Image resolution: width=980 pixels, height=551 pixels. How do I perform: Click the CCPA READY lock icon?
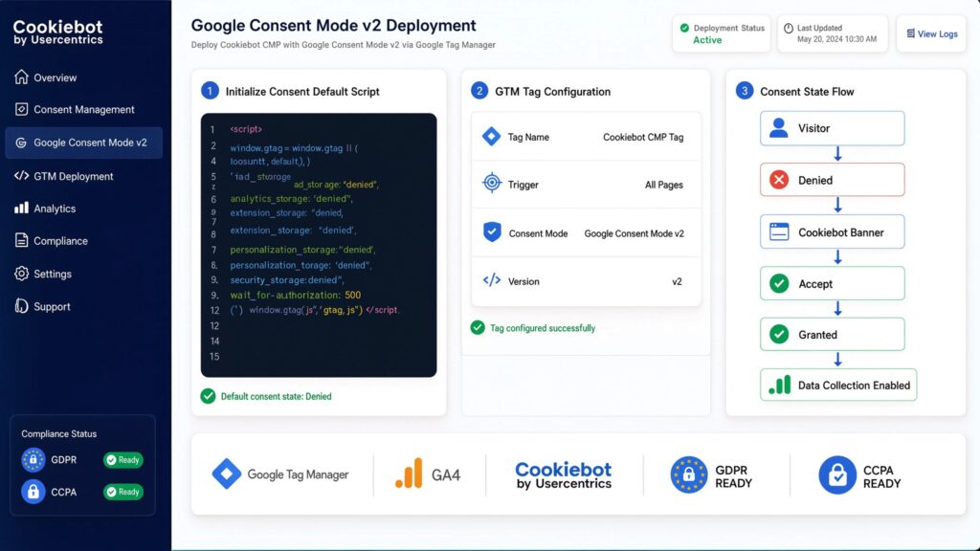[836, 474]
